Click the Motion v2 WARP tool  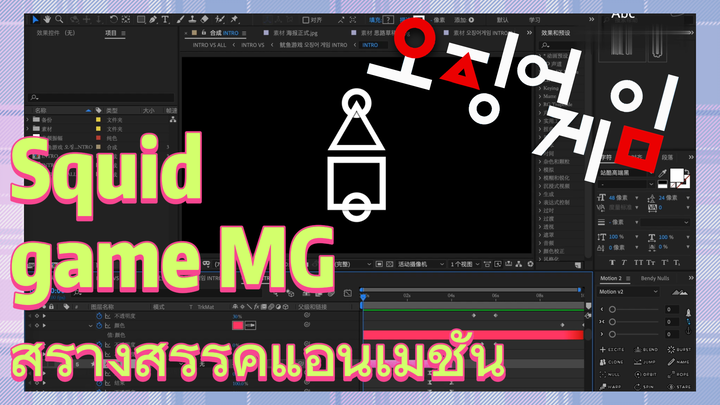pyautogui.click(x=612, y=387)
